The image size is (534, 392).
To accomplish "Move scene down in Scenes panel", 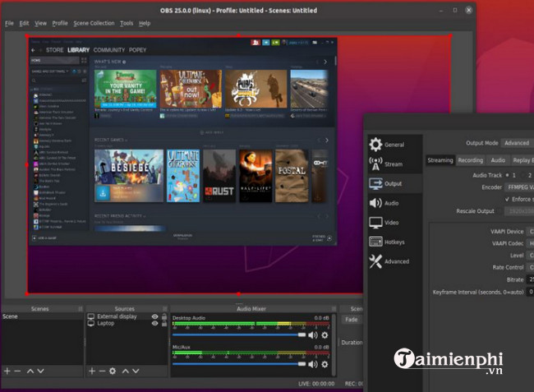I will 40,371.
